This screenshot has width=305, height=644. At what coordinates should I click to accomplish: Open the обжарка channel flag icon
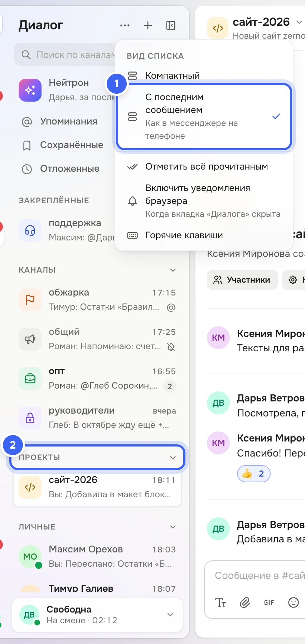tap(30, 299)
